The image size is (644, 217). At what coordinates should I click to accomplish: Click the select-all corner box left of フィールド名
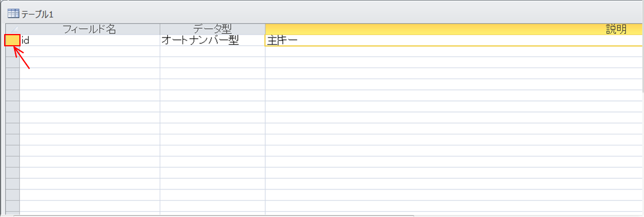(x=12, y=29)
